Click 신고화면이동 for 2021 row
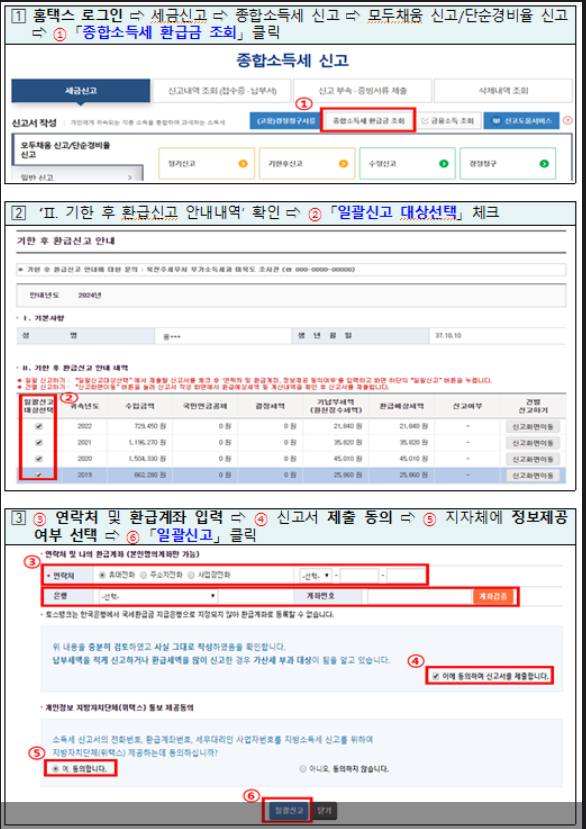586x829 pixels. 533,443
